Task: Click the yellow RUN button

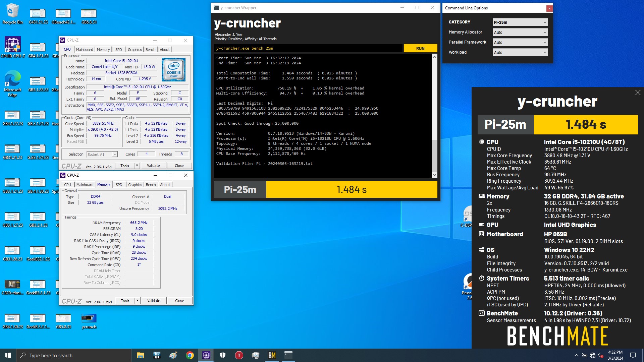Action: [420, 48]
